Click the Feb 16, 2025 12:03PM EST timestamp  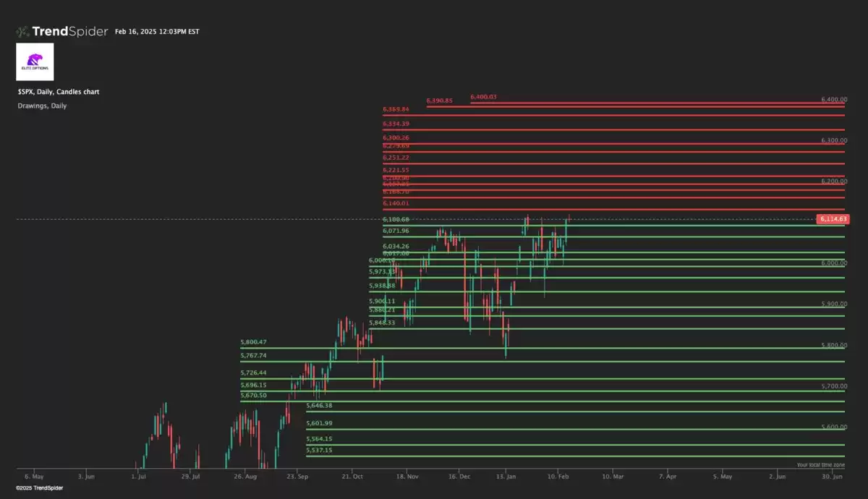[157, 32]
